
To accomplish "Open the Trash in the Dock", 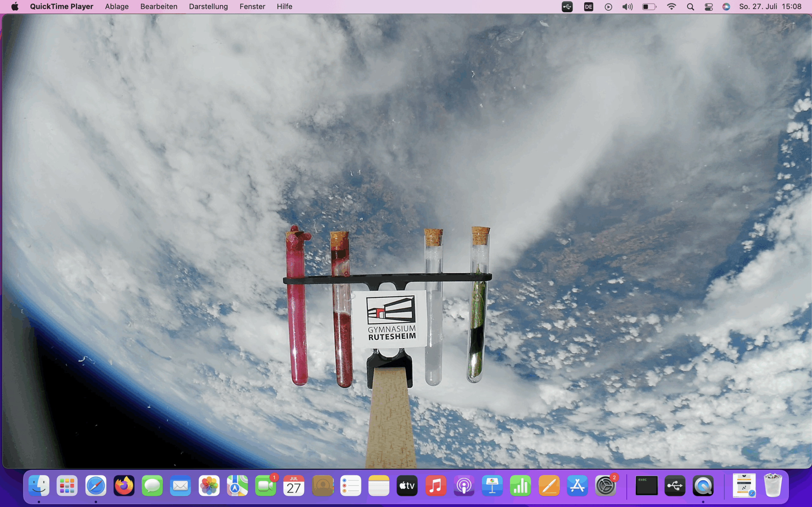I will [773, 485].
